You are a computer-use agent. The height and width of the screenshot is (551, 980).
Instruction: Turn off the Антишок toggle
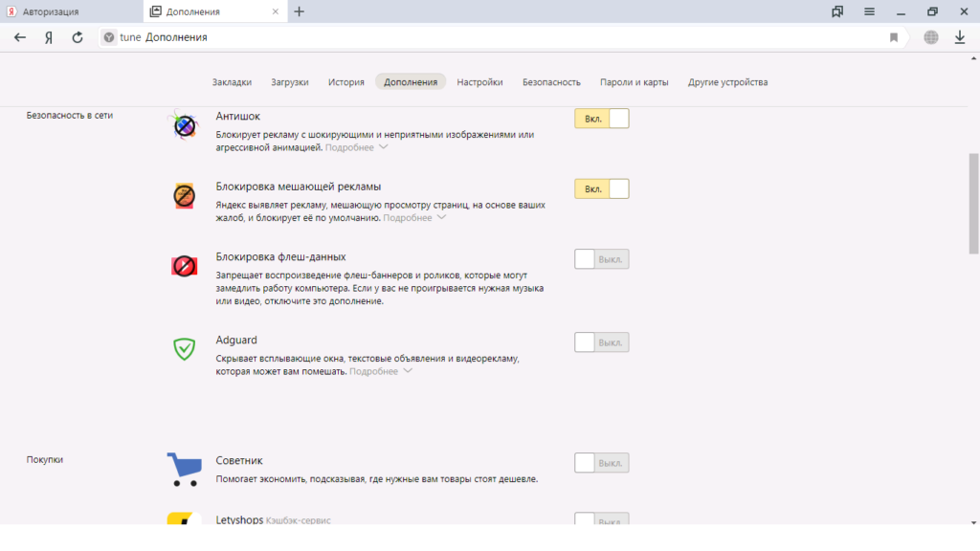point(601,119)
